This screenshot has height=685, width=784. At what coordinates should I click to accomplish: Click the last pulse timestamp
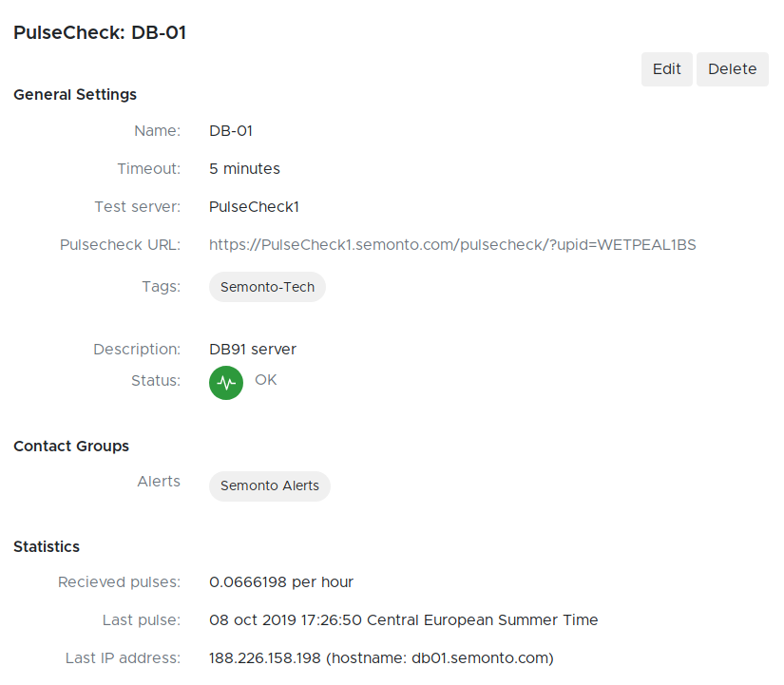click(403, 620)
